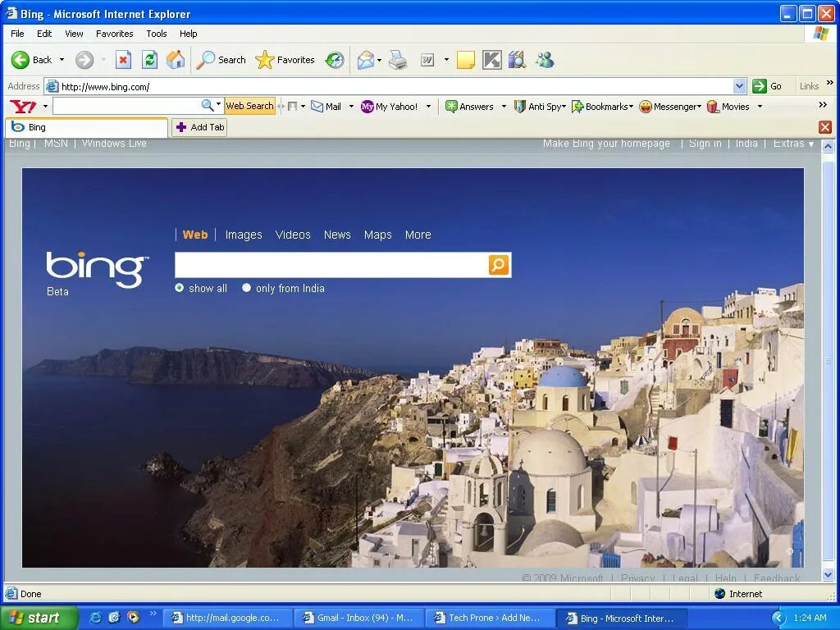This screenshot has height=630, width=840.
Task: Expand the Messenger dropdown
Action: point(699,107)
